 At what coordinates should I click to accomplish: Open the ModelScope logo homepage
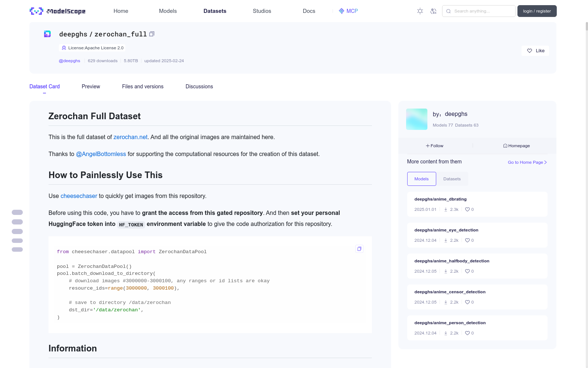(58, 11)
